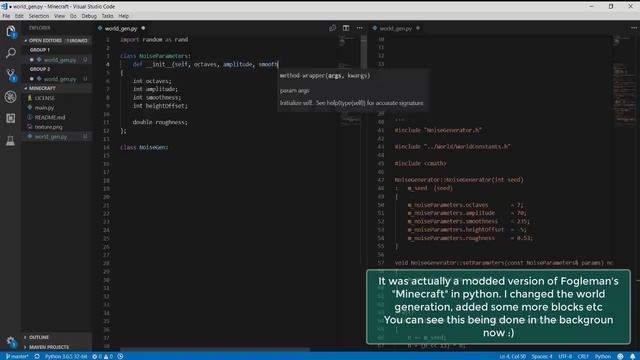Open the Selection menu
Image resolution: width=640 pixels, height=360 pixels.
point(39,16)
